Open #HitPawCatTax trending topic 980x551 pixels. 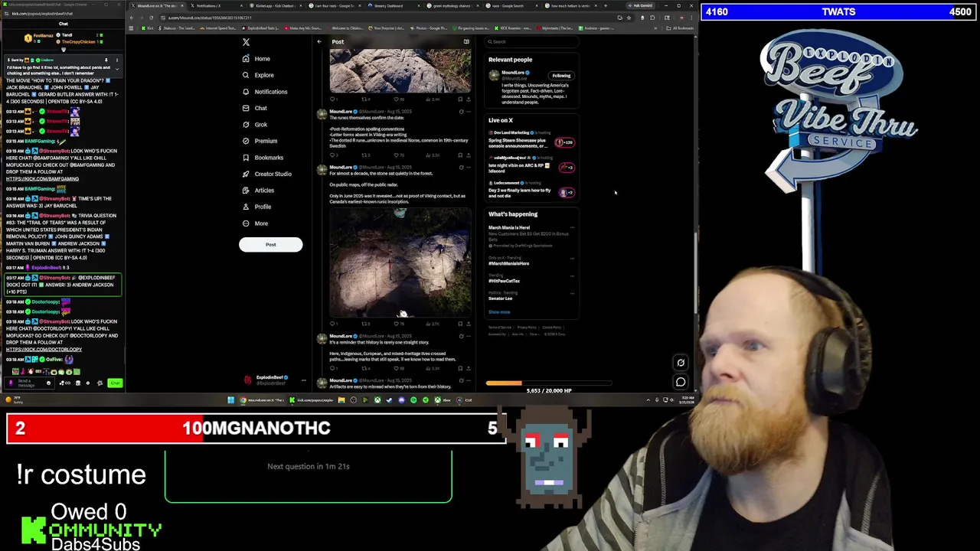tap(504, 281)
